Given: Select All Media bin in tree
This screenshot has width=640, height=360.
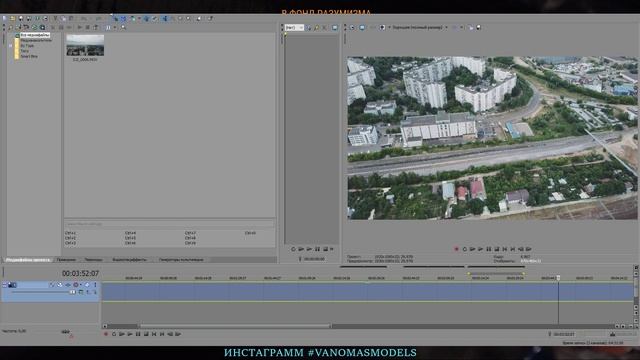Looking at the screenshot, I should [35, 35].
